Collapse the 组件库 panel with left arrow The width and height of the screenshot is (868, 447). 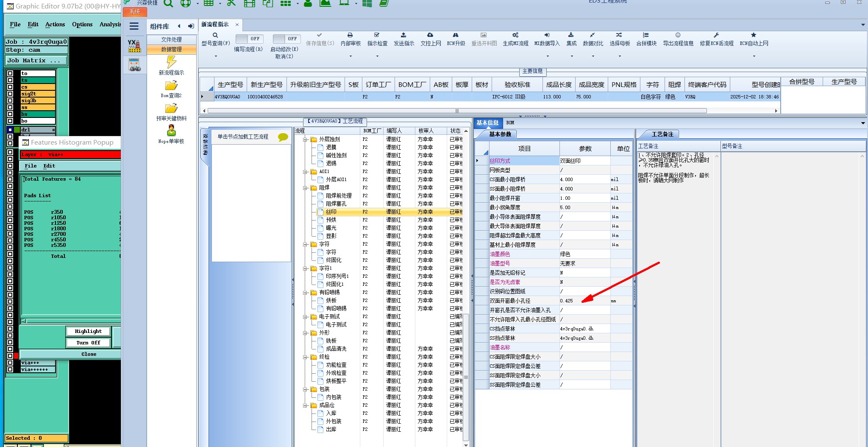click(x=179, y=26)
